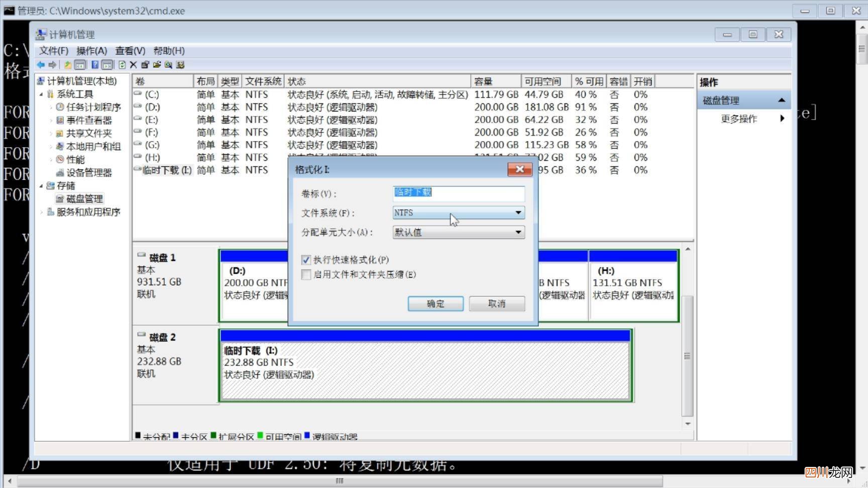This screenshot has height=488, width=868.
Task: Toggle the perform quick format checkbox
Action: coord(306,260)
